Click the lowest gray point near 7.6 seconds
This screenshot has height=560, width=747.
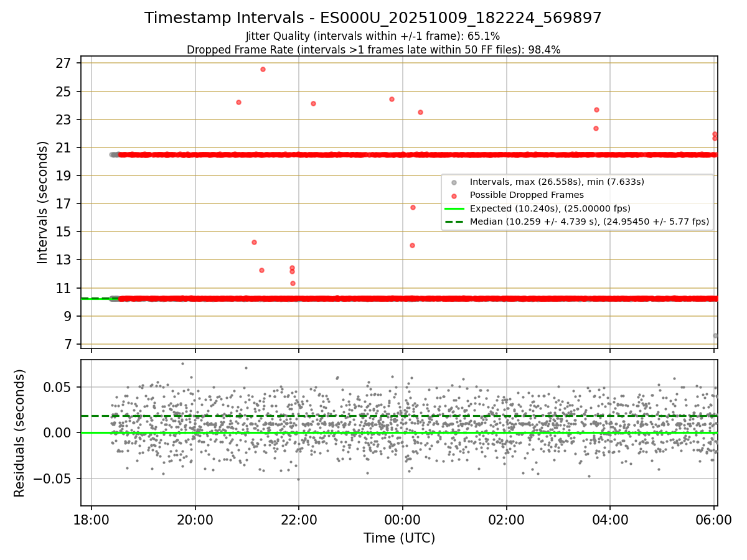pyautogui.click(x=715, y=335)
